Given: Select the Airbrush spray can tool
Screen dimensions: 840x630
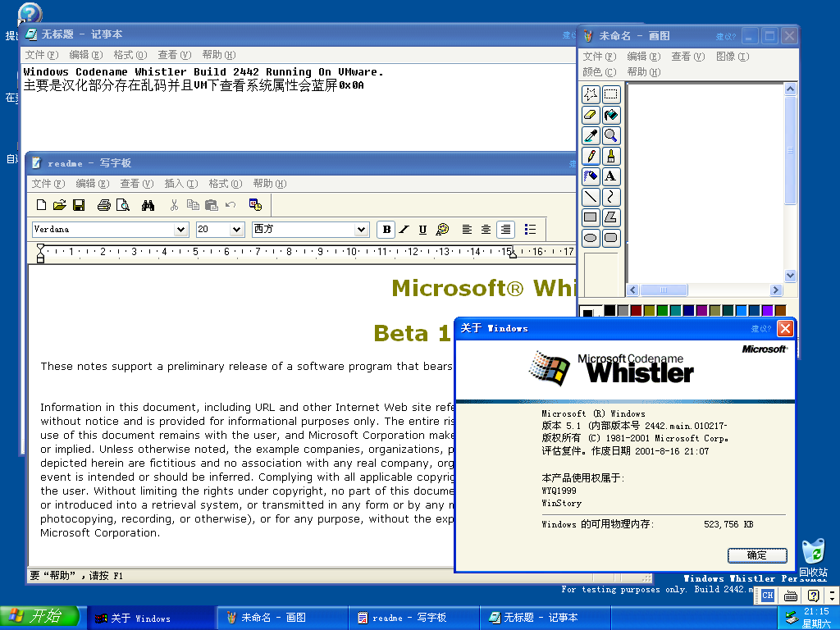Looking at the screenshot, I should coord(591,176).
